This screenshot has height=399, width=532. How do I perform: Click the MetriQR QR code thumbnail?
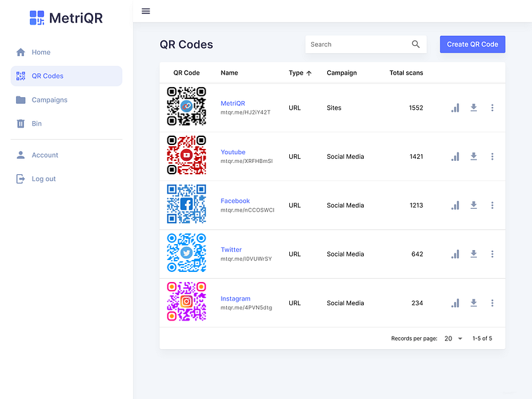pos(186,106)
